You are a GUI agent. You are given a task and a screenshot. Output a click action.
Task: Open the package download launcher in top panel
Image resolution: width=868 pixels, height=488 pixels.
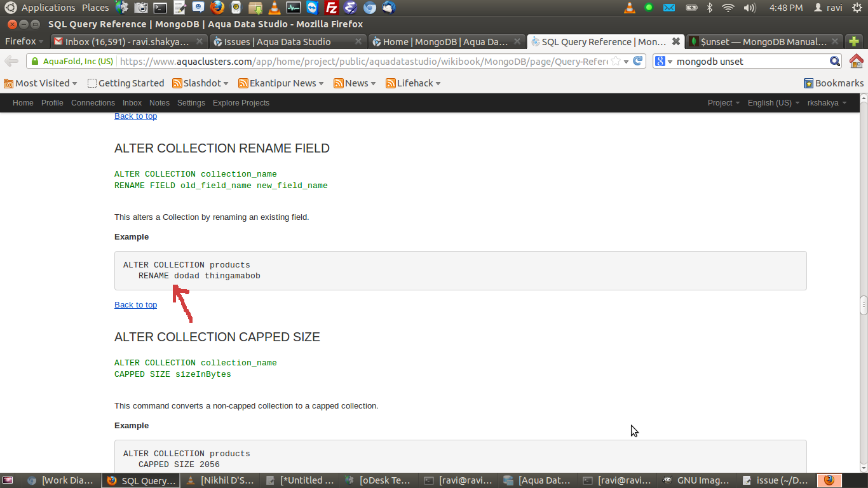click(x=255, y=8)
